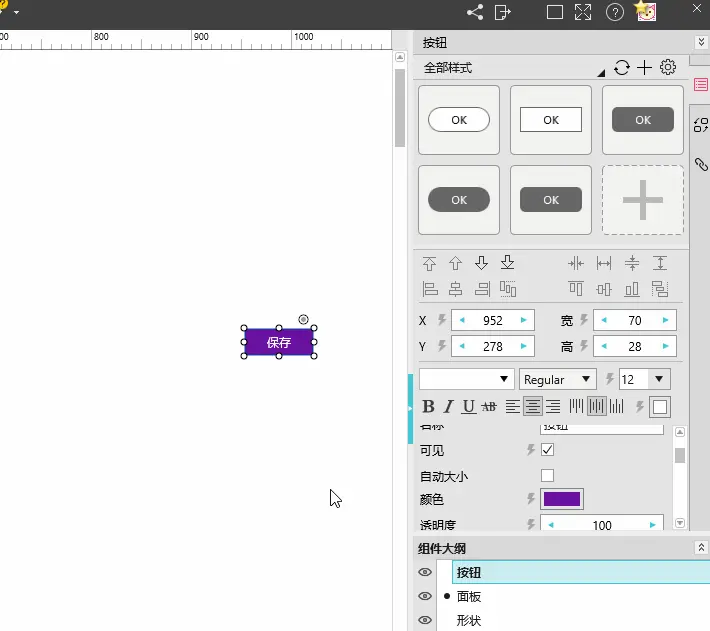This screenshot has width=710, height=631.
Task: Align text right
Action: tap(553, 406)
